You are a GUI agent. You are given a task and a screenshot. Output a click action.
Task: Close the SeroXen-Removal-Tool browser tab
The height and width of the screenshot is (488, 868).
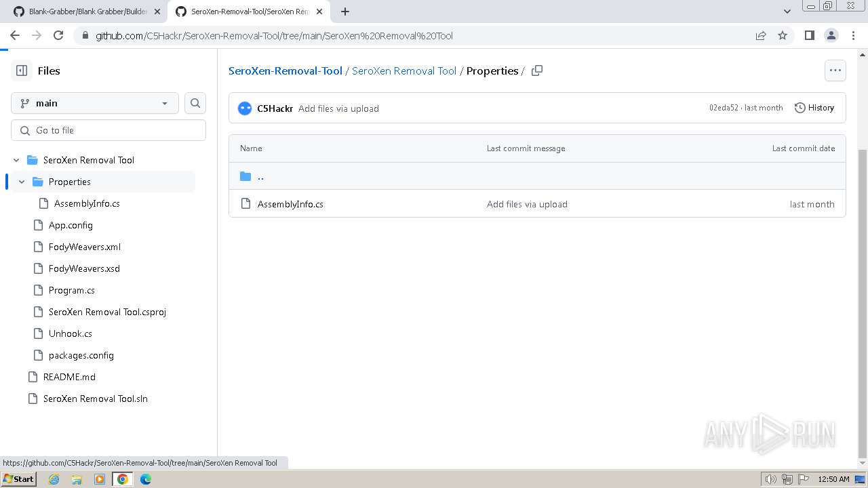pyautogui.click(x=319, y=12)
